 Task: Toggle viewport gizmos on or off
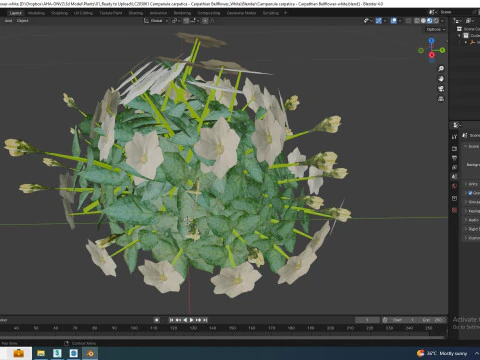pos(379,21)
